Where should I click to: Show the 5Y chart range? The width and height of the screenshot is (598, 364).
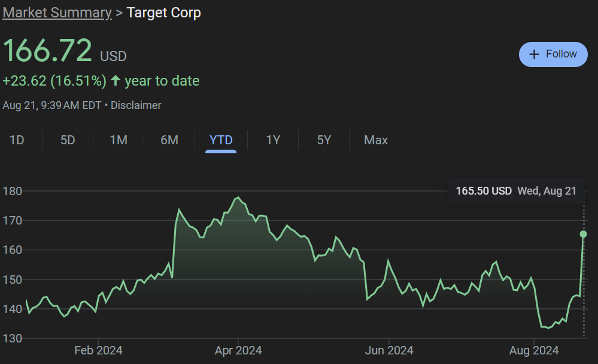(x=324, y=140)
